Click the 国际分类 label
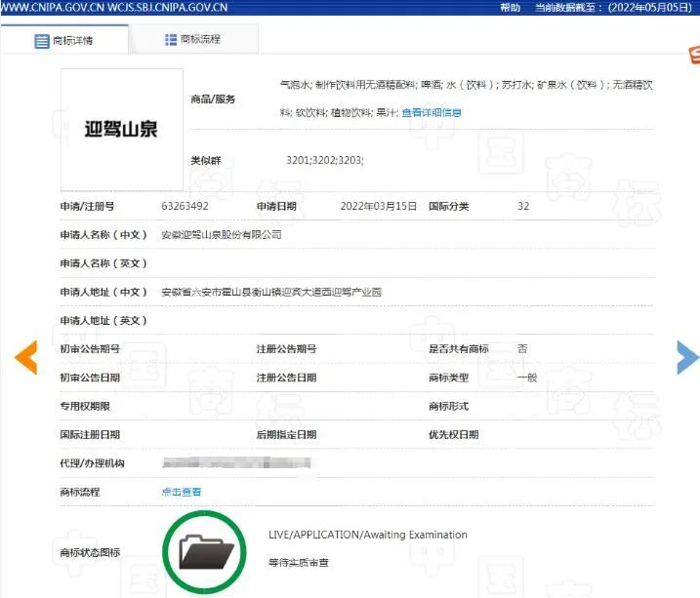The height and width of the screenshot is (598, 700). point(449,207)
